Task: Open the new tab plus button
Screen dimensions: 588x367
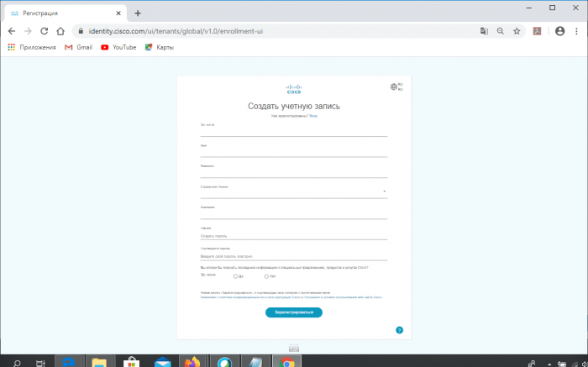Action: (138, 13)
